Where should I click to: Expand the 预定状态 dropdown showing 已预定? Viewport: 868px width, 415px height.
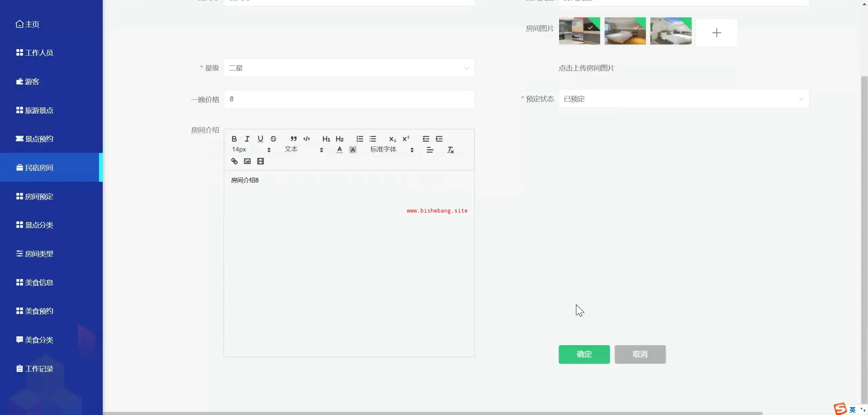[x=684, y=99]
